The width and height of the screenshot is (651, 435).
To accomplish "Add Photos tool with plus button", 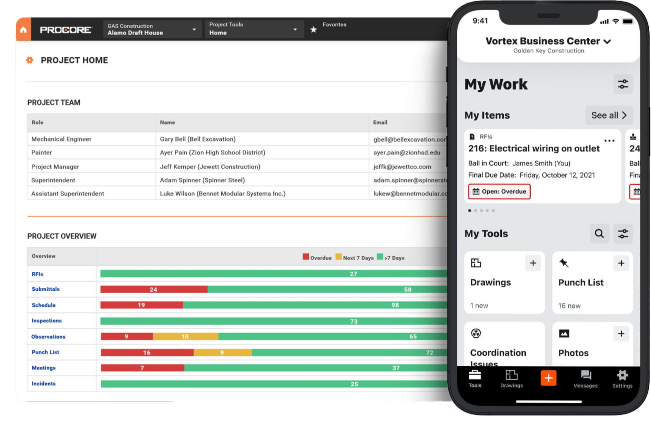I will tap(621, 334).
